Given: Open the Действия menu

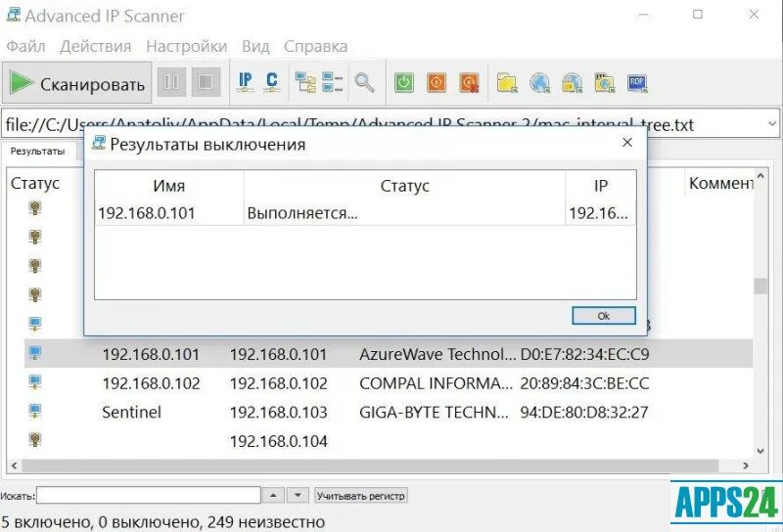Looking at the screenshot, I should (x=95, y=46).
